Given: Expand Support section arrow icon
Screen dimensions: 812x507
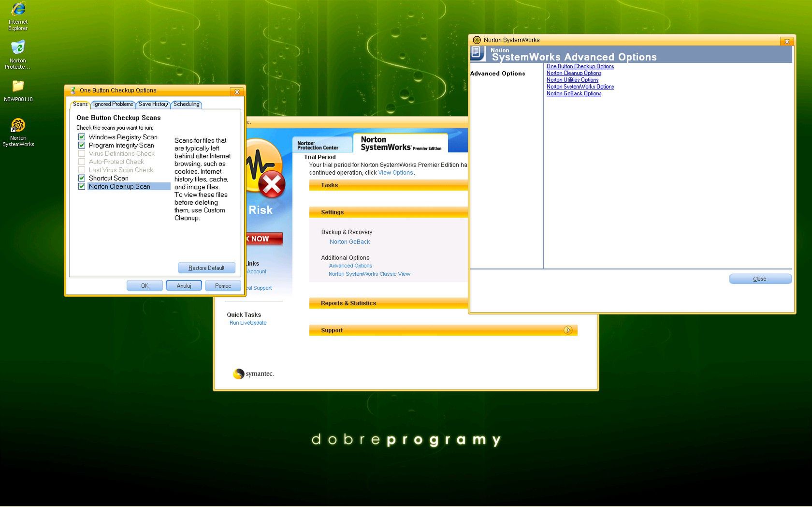Looking at the screenshot, I should [x=568, y=330].
